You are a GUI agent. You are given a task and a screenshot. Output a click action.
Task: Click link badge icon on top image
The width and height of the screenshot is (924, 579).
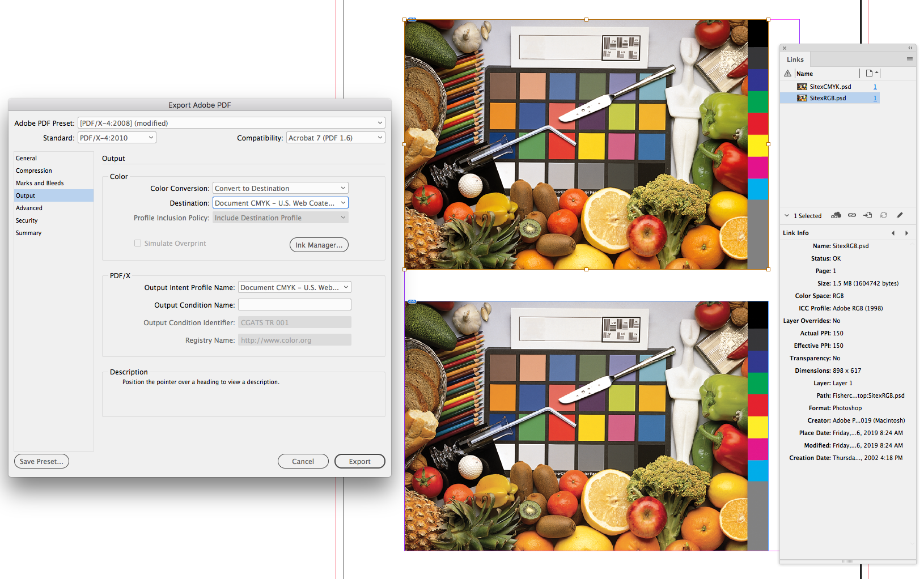click(x=412, y=20)
